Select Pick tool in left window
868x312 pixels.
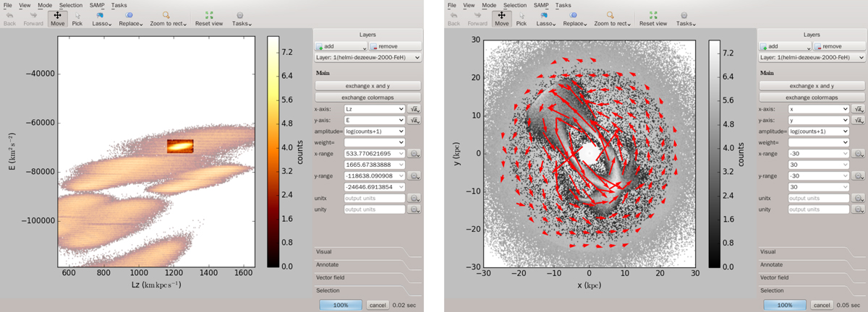point(77,18)
